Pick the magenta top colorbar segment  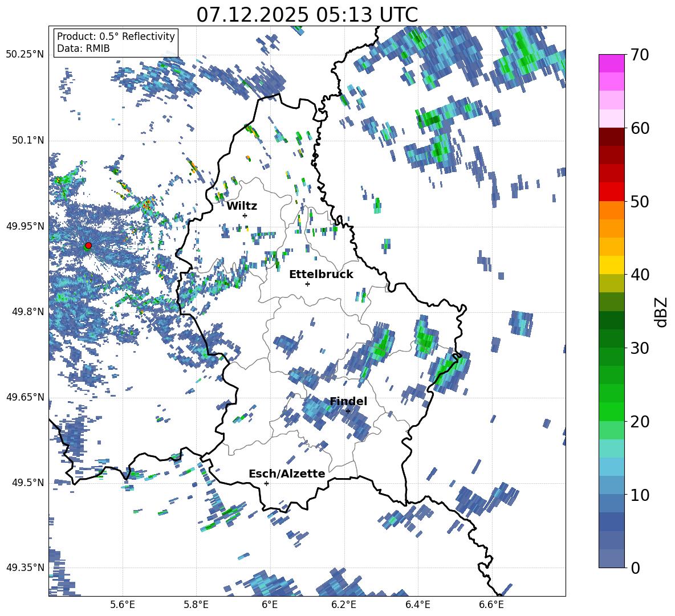click(x=611, y=64)
